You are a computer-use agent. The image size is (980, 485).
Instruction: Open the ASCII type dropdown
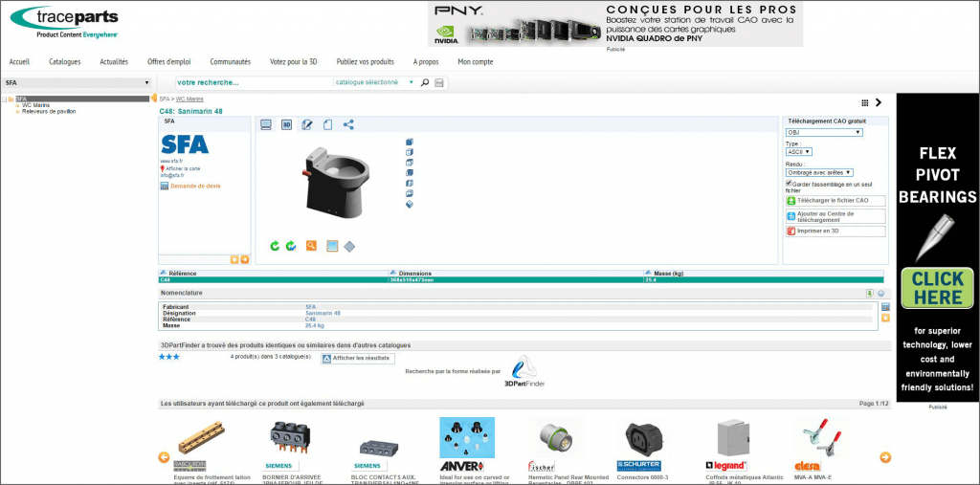point(799,151)
